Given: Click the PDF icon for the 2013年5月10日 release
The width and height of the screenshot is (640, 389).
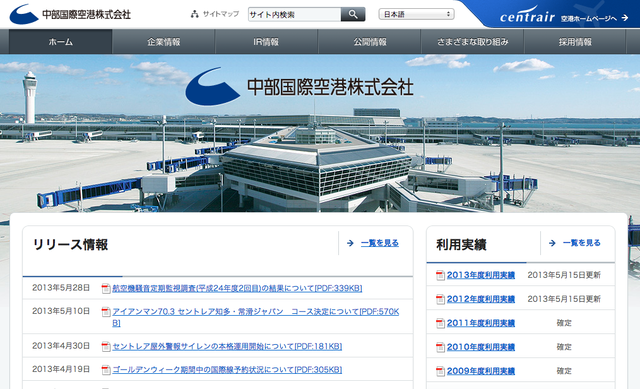Looking at the screenshot, I should (106, 312).
